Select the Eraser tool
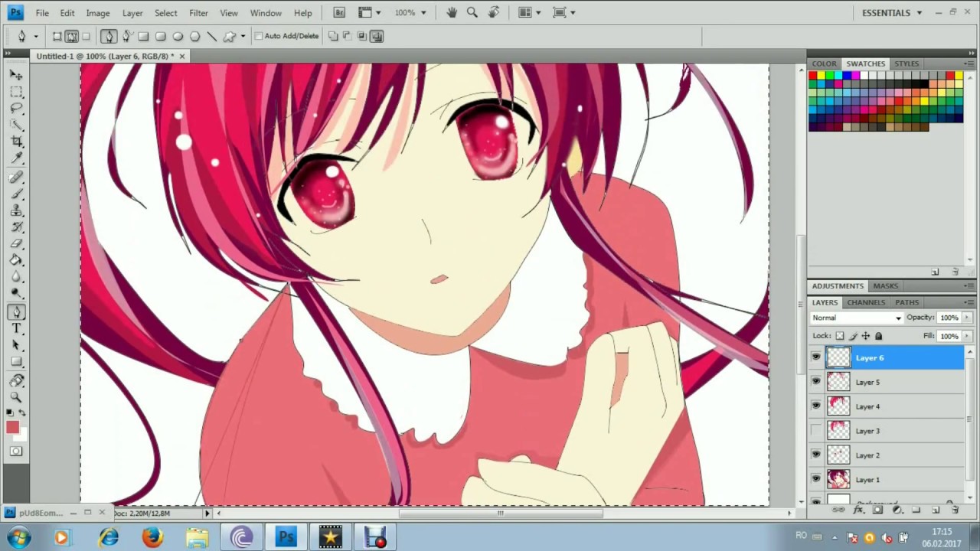The width and height of the screenshot is (980, 551). coord(16,245)
